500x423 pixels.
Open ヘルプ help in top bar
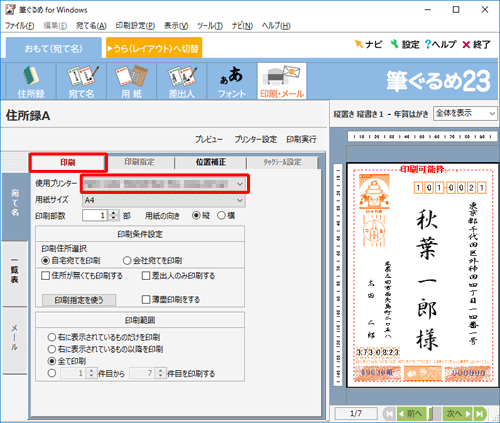pyautogui.click(x=441, y=44)
